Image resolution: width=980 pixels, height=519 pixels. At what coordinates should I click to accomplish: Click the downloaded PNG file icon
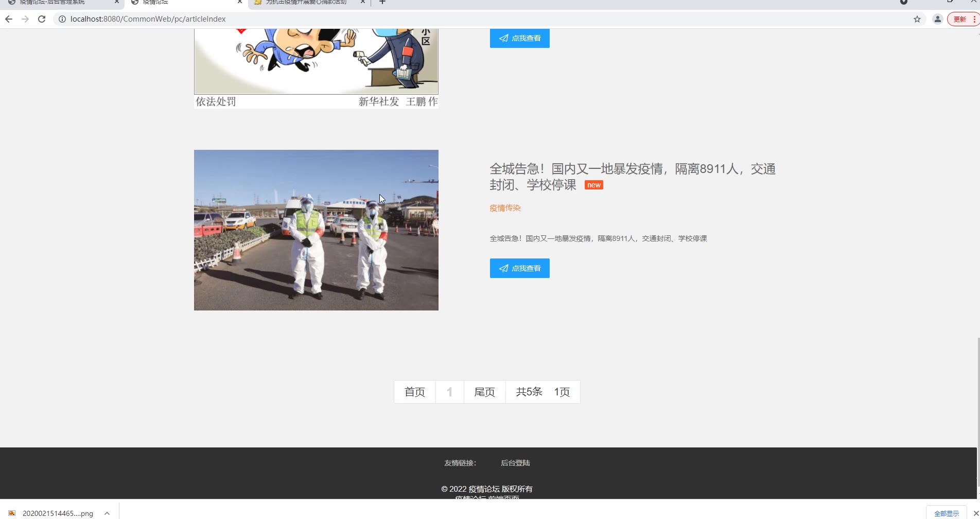point(12,513)
